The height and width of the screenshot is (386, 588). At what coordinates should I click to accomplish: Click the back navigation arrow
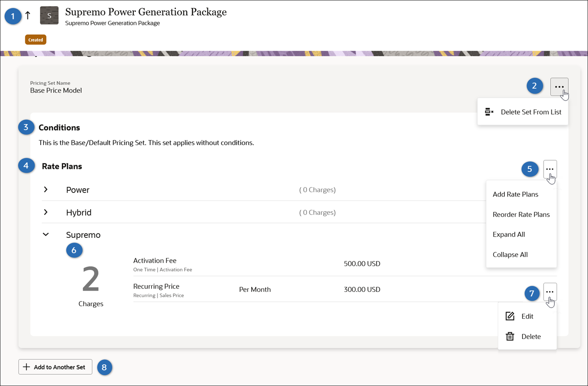[x=27, y=15]
